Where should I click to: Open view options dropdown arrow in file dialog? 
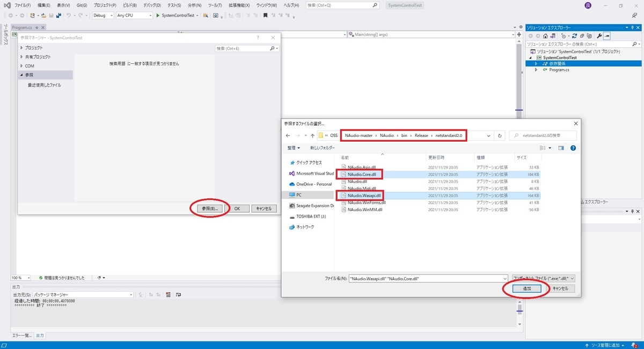click(550, 148)
